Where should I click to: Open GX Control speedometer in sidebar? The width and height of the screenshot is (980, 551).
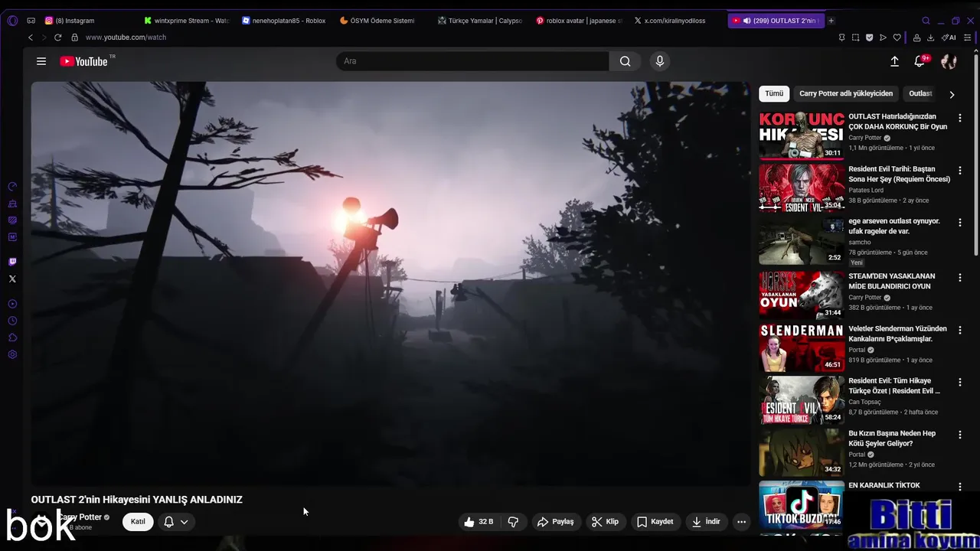[12, 187]
